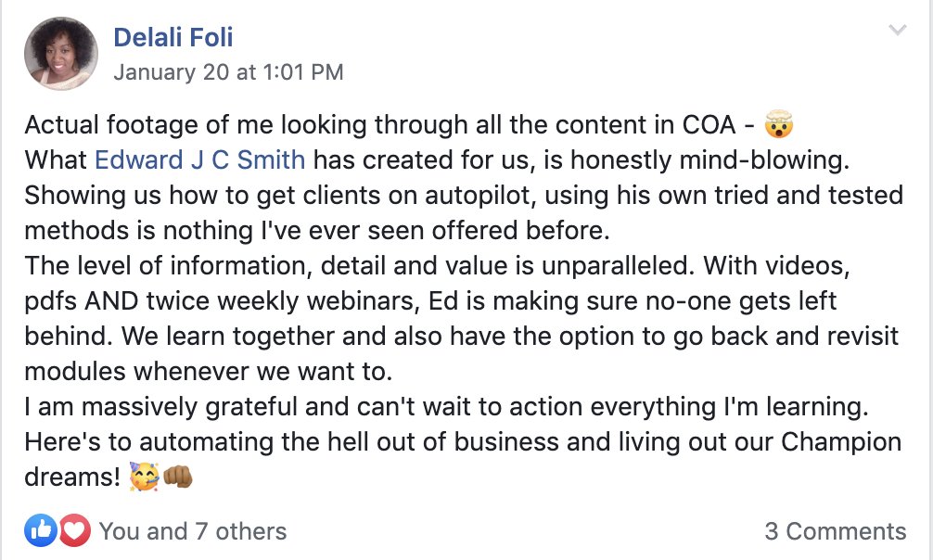Open the post options chevron menu
This screenshot has height=560, width=933.
897,31
